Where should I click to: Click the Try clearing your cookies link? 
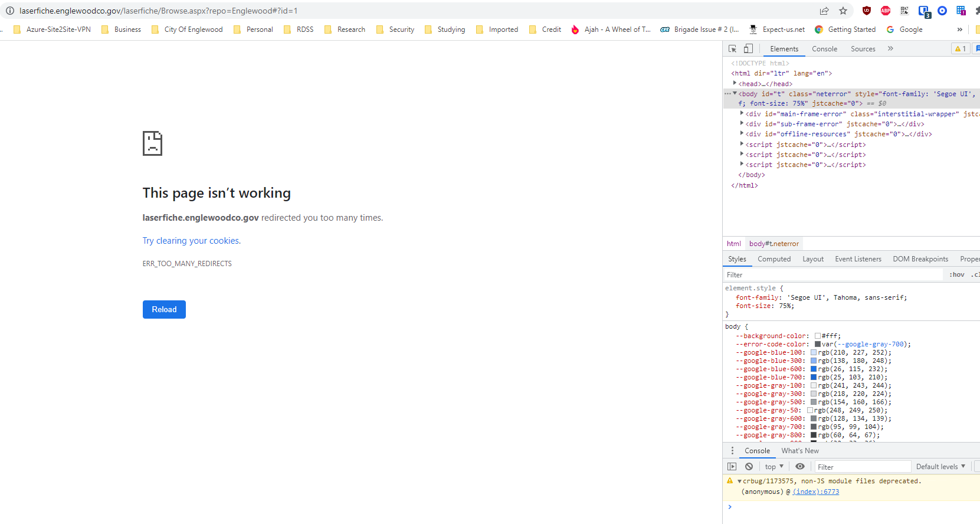[191, 241]
